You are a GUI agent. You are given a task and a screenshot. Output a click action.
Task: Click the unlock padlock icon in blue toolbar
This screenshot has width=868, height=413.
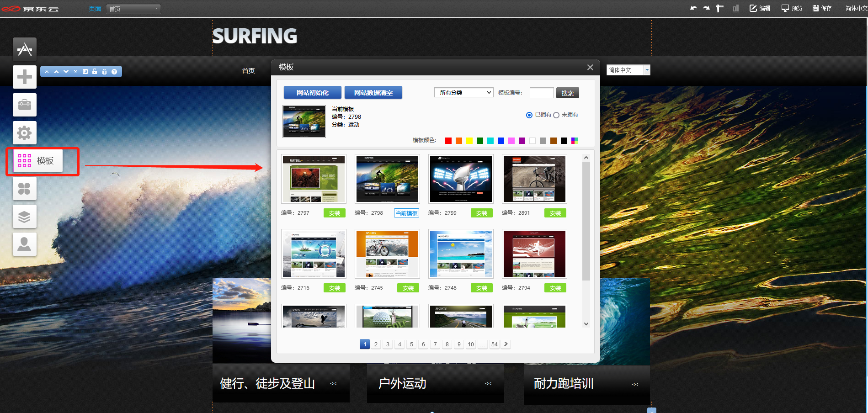(x=95, y=72)
